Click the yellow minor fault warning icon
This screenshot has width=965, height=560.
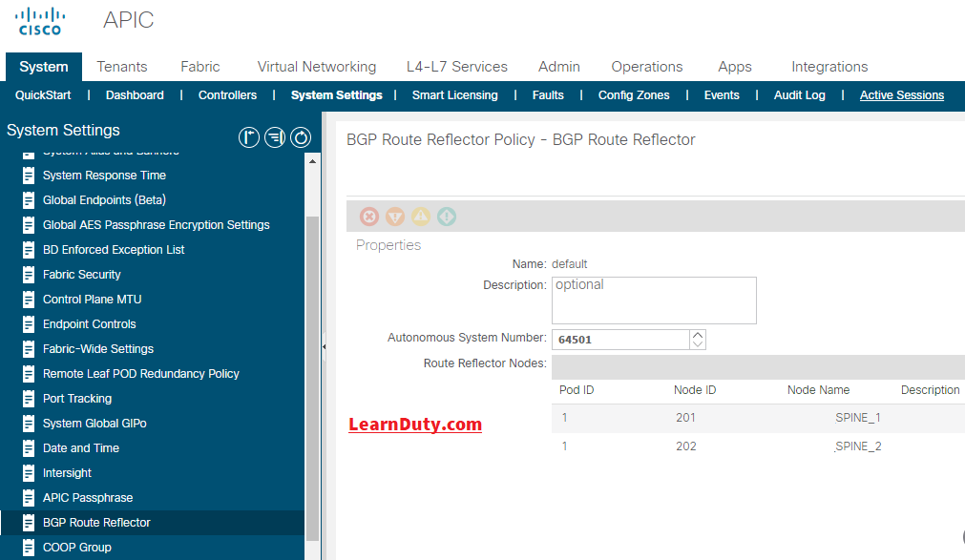tap(421, 217)
